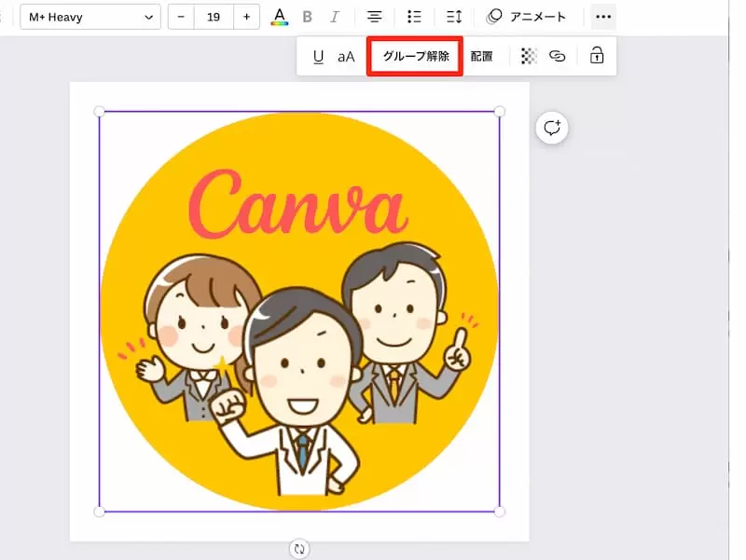Add a comment with speech bubble icon
The image size is (746, 560).
tap(552, 128)
